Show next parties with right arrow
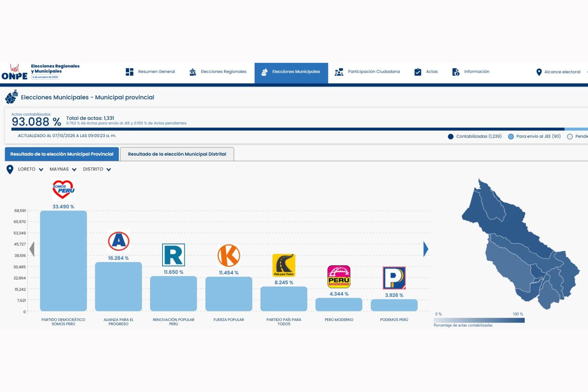 point(426,249)
